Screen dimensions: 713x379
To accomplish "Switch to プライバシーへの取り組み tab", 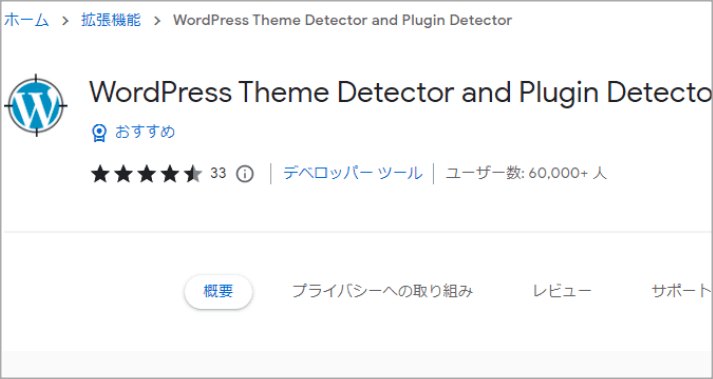I will pyautogui.click(x=382, y=291).
